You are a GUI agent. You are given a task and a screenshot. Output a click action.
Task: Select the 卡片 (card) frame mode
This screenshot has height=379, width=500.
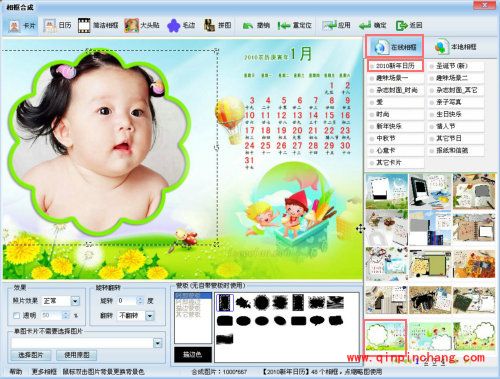click(22, 25)
